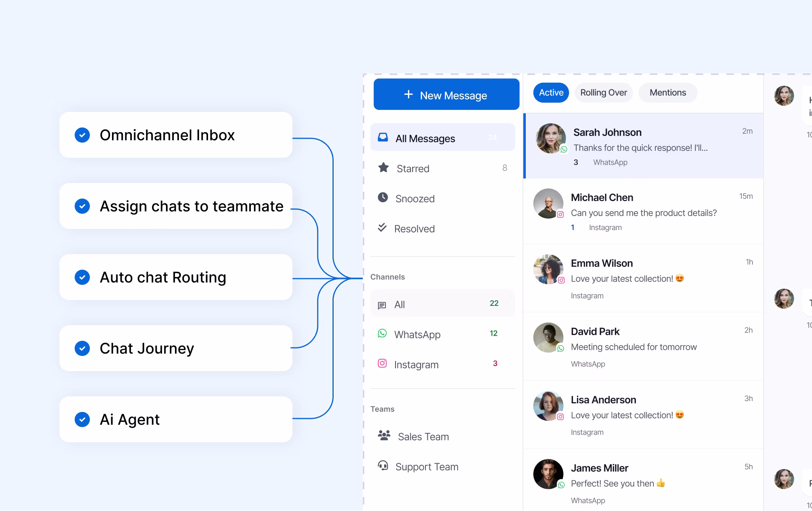The image size is (812, 511).
Task: Click the Channels All chat icon
Action: tap(382, 305)
